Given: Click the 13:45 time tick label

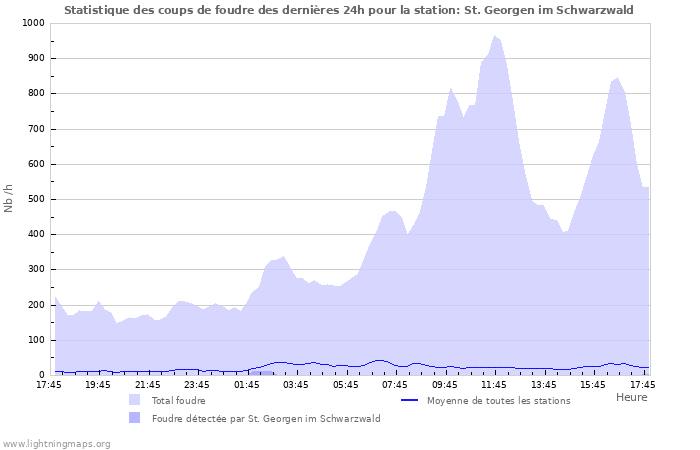Looking at the screenshot, I should [x=543, y=384].
